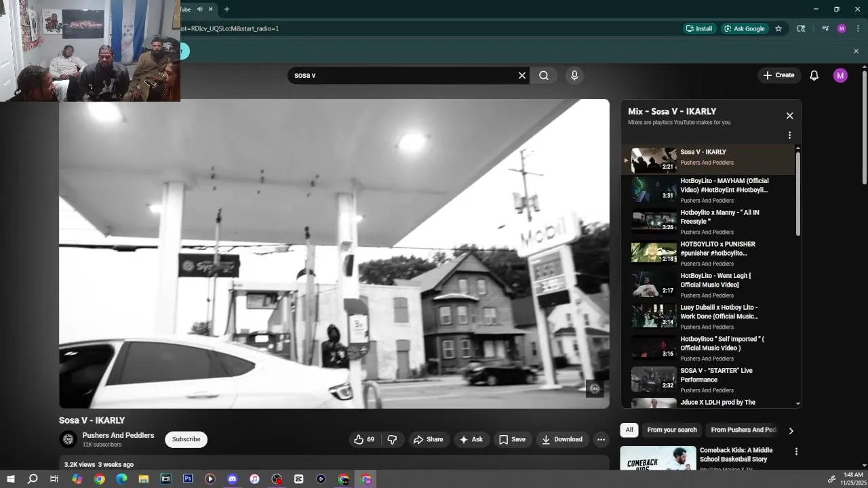This screenshot has height=488, width=868.
Task: Open Microsoft Edge from the taskbar
Action: [121, 479]
